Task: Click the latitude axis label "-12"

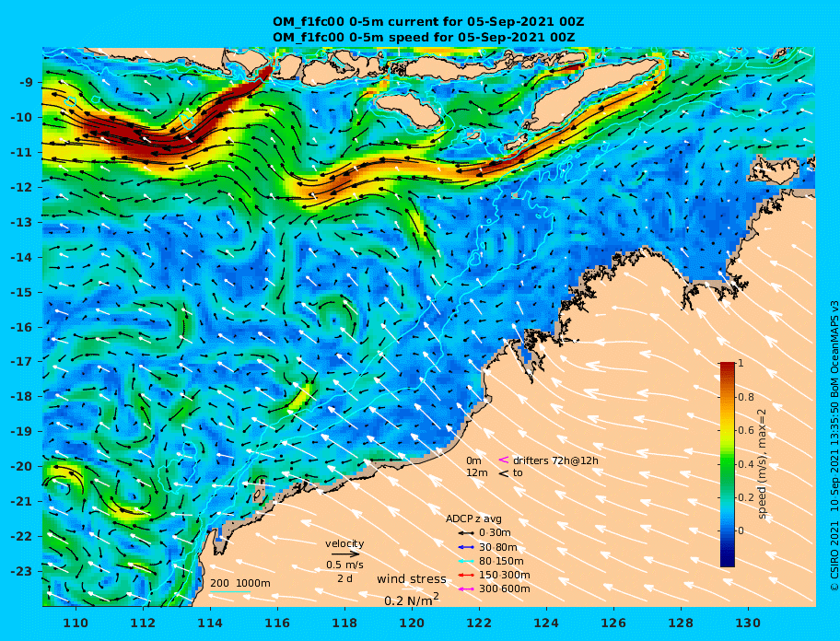Action: pos(22,188)
